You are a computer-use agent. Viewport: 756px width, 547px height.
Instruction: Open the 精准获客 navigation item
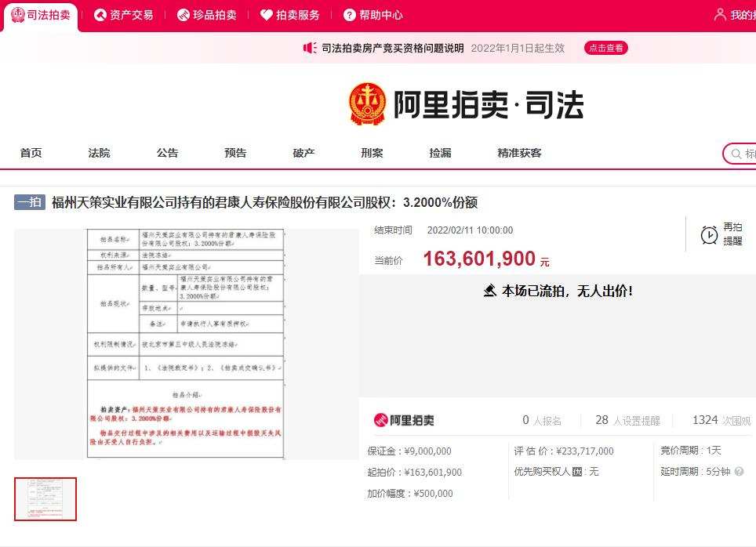point(519,154)
